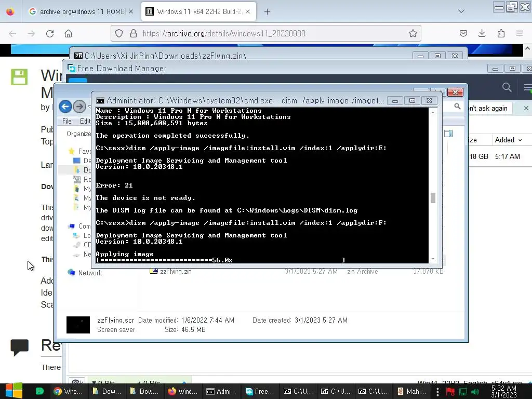
Task: Click the red flag tray icon
Action: pos(450,392)
